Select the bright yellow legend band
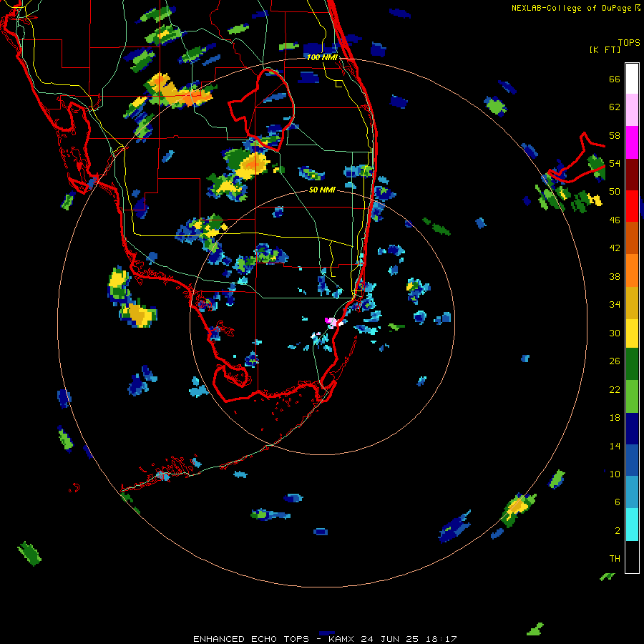This screenshot has height=644, width=644. (x=632, y=333)
